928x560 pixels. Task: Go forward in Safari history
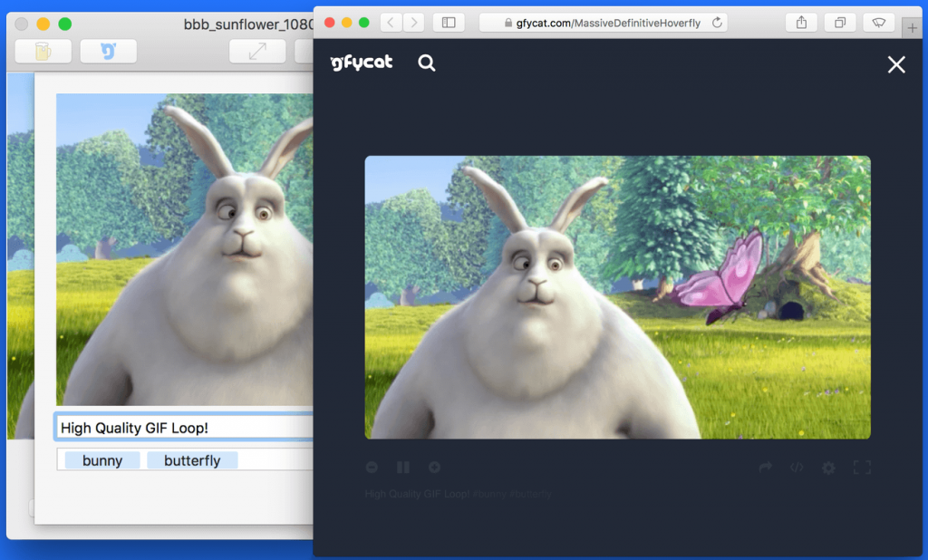click(414, 23)
